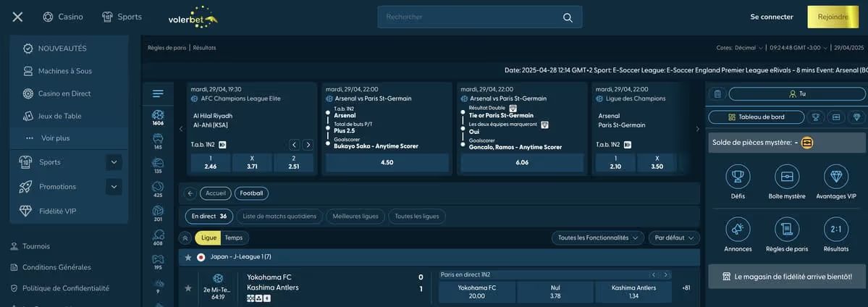Open the Casino tab in header
Screen dimensions: 868x307
[x=63, y=17]
